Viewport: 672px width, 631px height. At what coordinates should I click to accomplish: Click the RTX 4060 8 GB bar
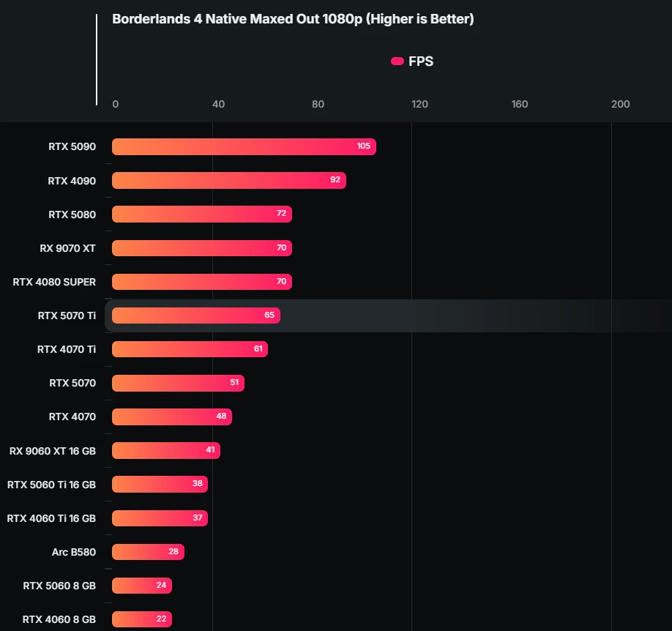click(x=142, y=619)
